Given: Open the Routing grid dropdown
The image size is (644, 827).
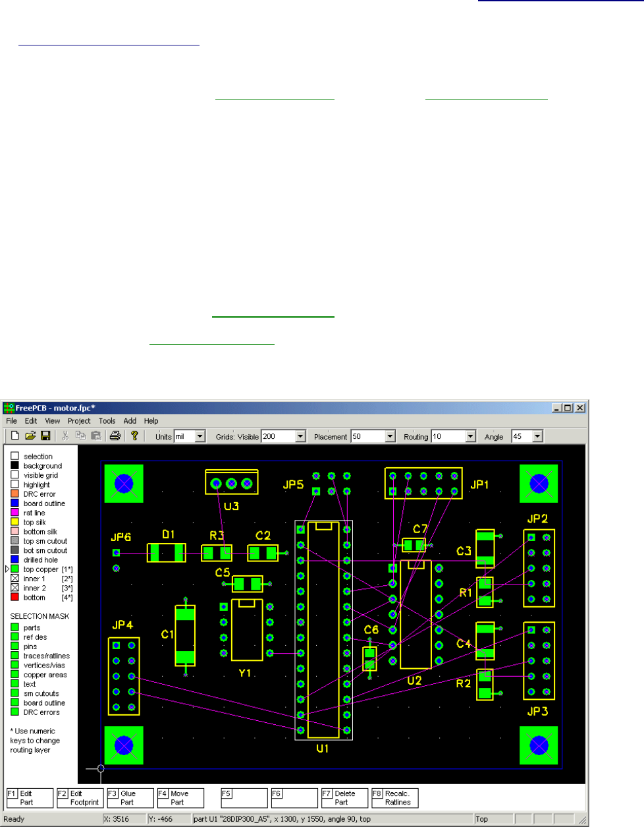Looking at the screenshot, I should (x=470, y=436).
